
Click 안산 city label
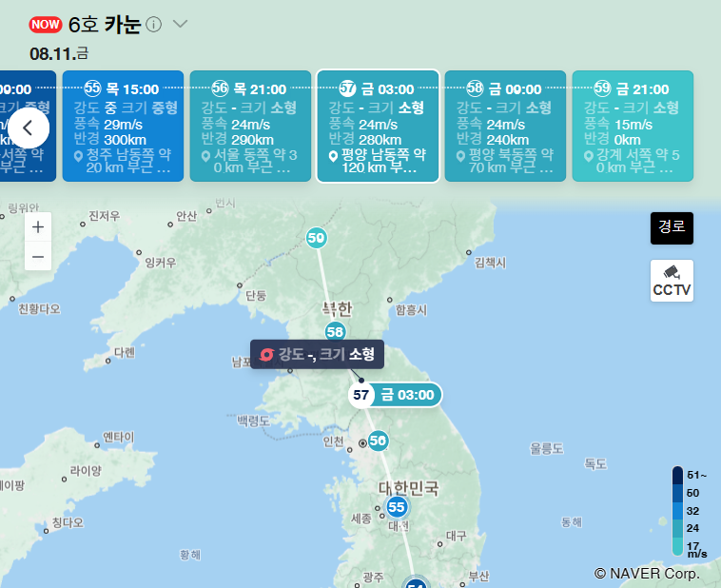(x=186, y=216)
